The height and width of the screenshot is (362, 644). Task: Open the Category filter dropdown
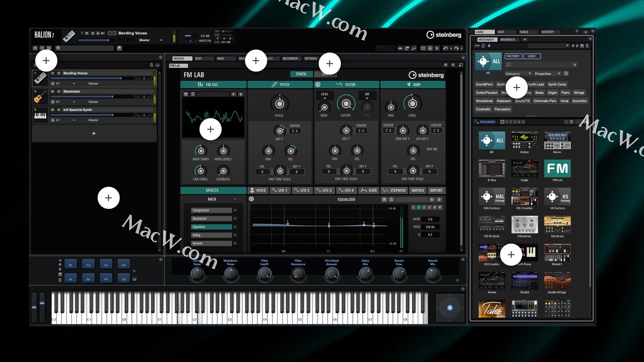click(x=518, y=74)
